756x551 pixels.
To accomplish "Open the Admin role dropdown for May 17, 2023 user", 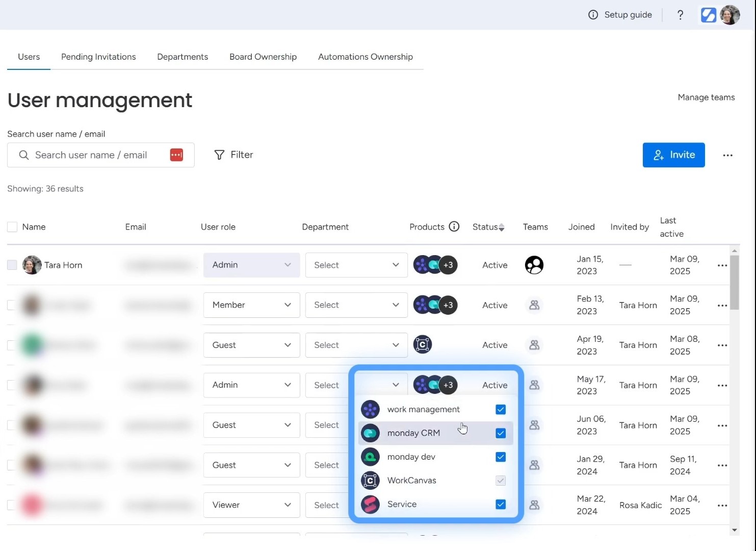I will (251, 385).
